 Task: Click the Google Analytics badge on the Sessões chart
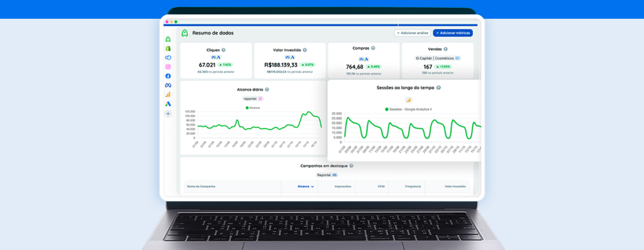tap(409, 100)
